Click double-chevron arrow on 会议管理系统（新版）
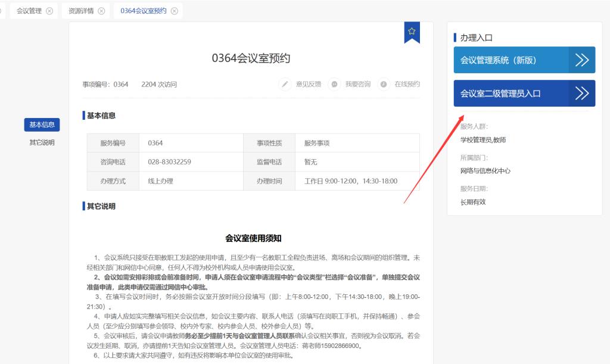The height and width of the screenshot is (364, 610). pos(582,60)
